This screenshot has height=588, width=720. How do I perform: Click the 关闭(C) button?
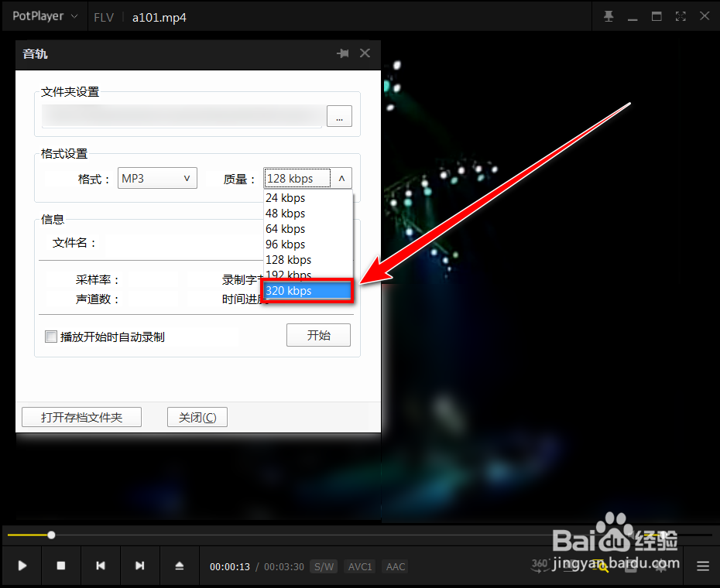pyautogui.click(x=197, y=417)
